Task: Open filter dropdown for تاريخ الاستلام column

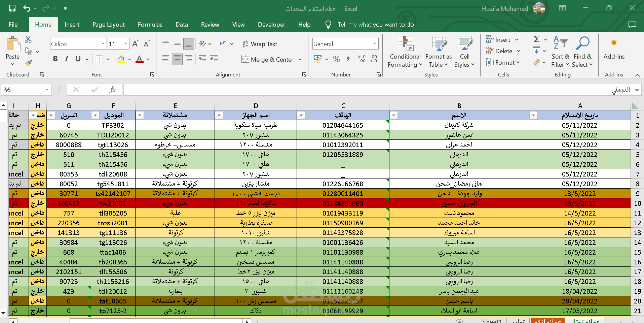Action: [533, 116]
